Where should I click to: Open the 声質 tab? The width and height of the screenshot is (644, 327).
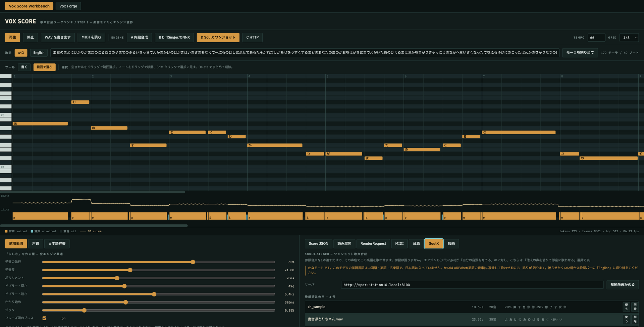(x=36, y=243)
